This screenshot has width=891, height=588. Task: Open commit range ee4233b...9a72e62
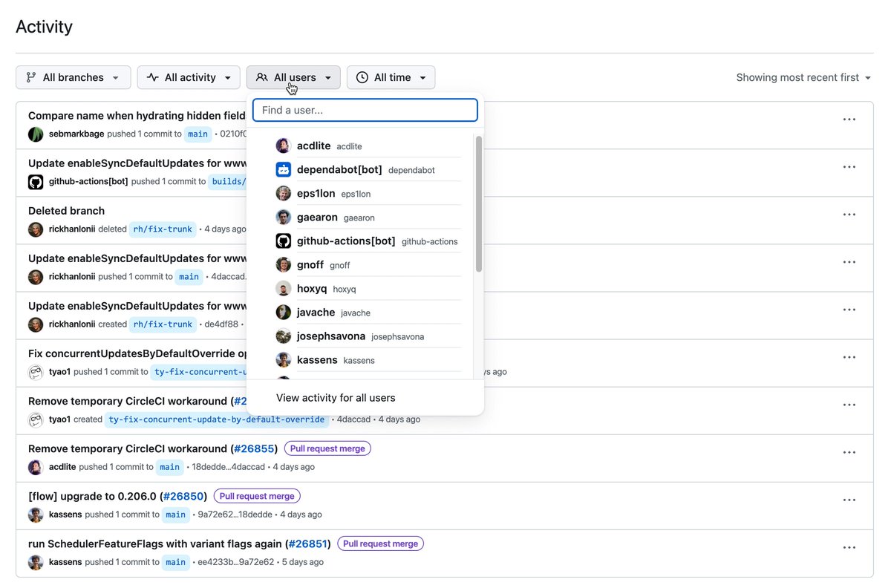click(x=235, y=562)
